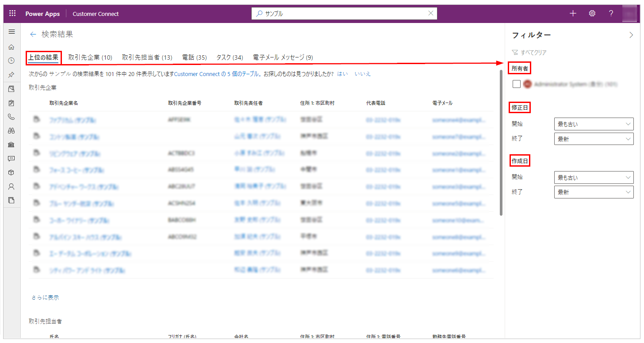Click さらに表示 to show more
644x343 pixels.
pos(45,297)
